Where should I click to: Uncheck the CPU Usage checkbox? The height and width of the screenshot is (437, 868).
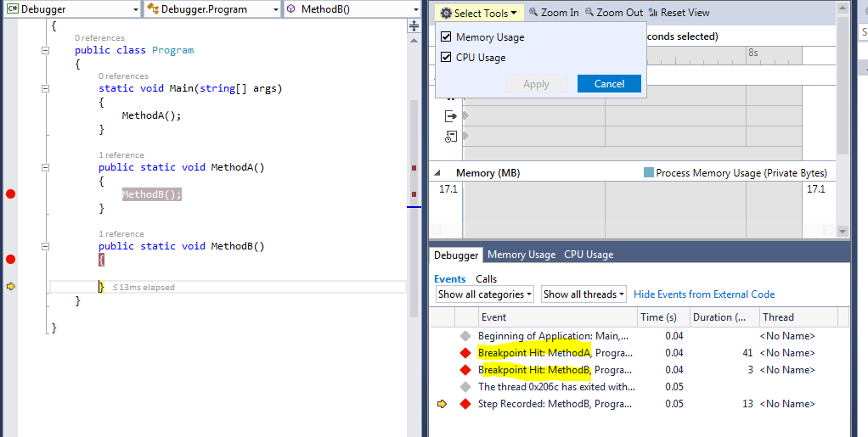coord(446,57)
